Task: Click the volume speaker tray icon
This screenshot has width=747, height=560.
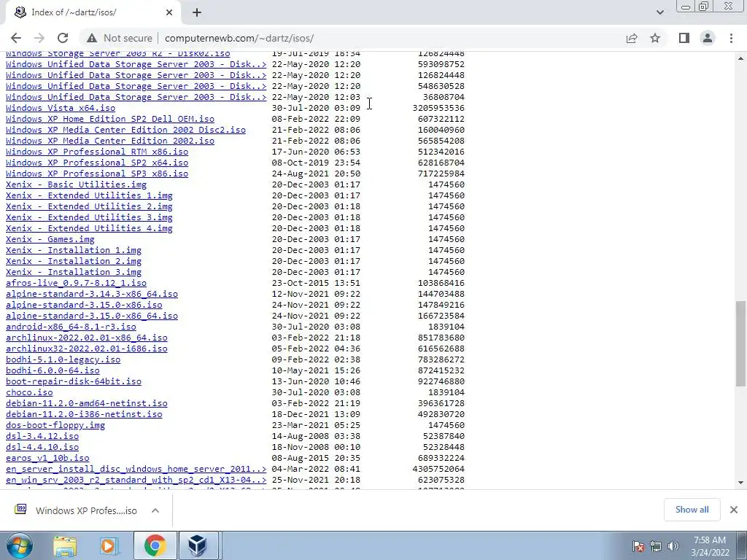Action: pyautogui.click(x=673, y=546)
